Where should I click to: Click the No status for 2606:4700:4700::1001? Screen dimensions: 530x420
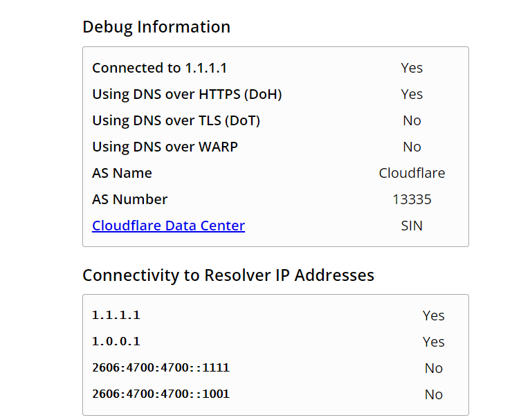click(x=434, y=394)
